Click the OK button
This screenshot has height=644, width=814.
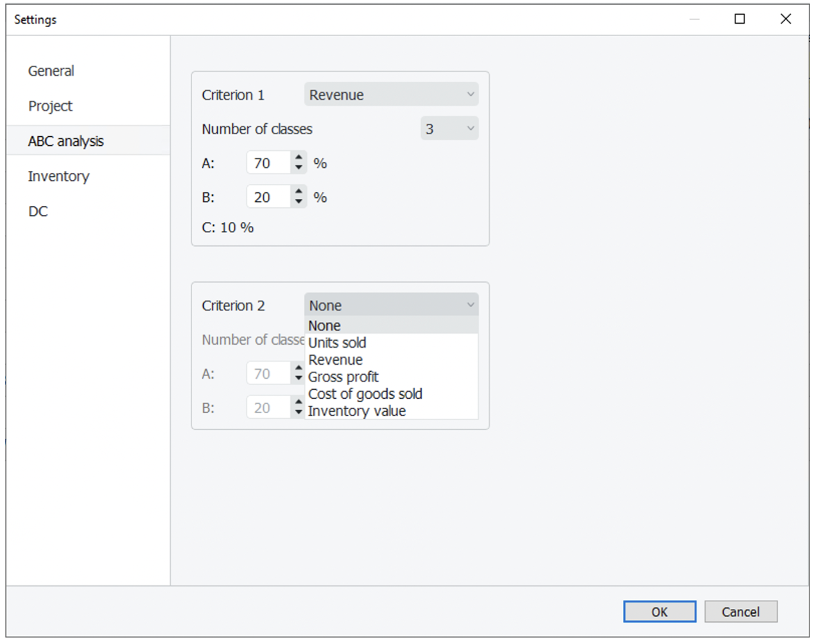point(659,612)
